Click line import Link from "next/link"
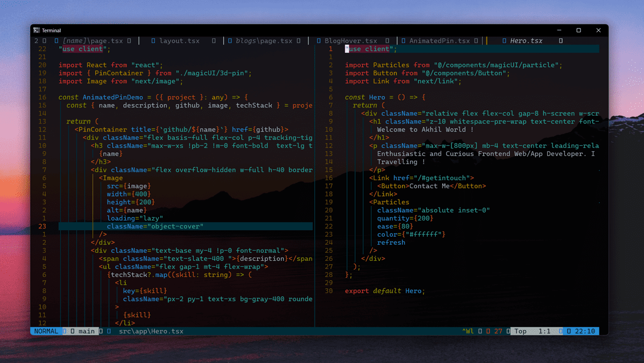Screen dimensions: 644x363 pyautogui.click(x=404, y=81)
